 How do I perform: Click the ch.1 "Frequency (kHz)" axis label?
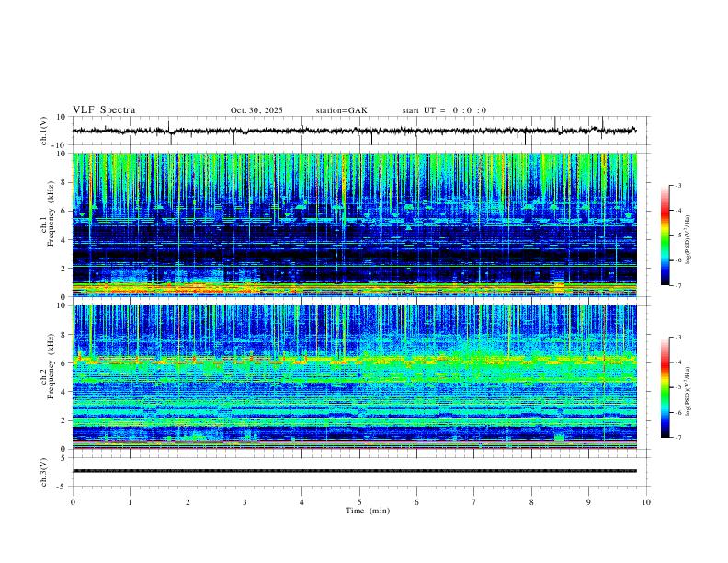point(51,213)
